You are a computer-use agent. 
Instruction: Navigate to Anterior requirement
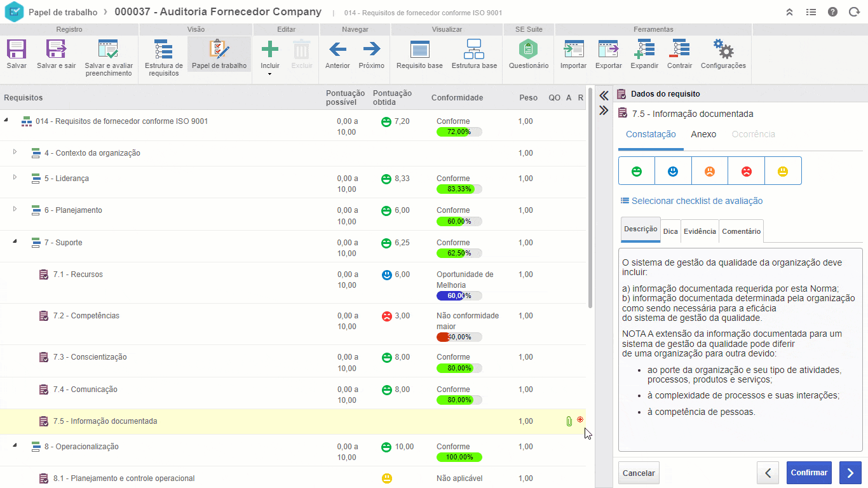point(337,54)
